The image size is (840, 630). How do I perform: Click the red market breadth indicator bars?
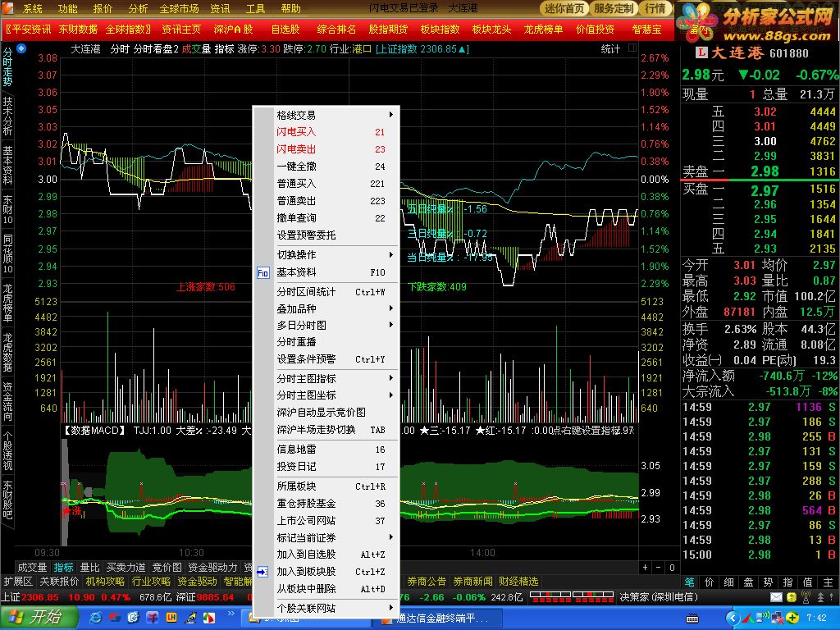pyautogui.click(x=572, y=596)
